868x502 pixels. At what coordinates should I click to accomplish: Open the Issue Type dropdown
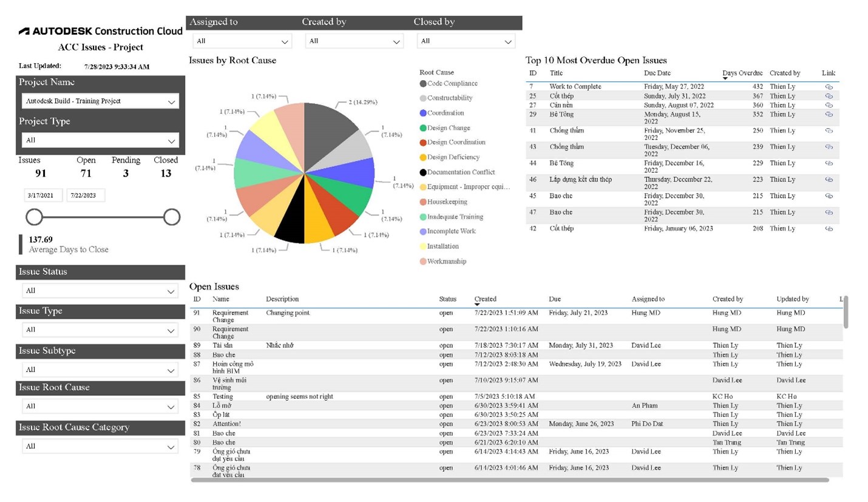point(100,330)
